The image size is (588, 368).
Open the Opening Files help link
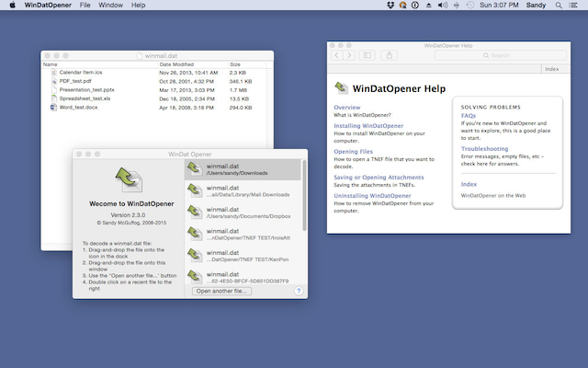tap(353, 152)
